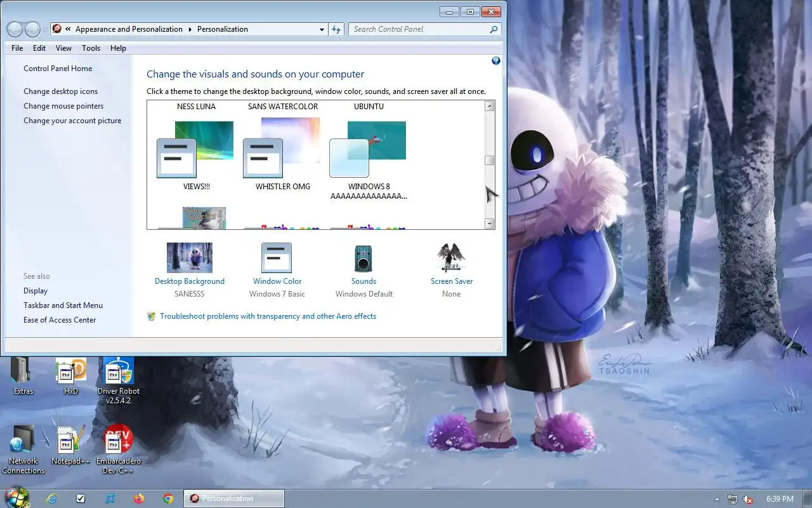Open the Display link
The image size is (812, 508).
tap(36, 291)
